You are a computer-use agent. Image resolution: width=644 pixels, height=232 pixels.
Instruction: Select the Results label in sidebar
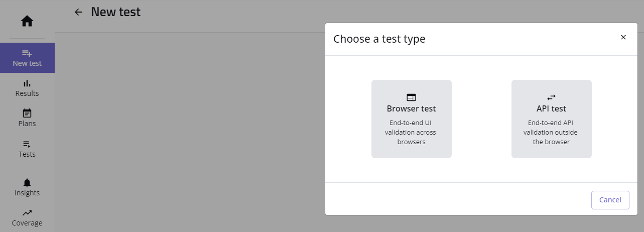click(27, 93)
